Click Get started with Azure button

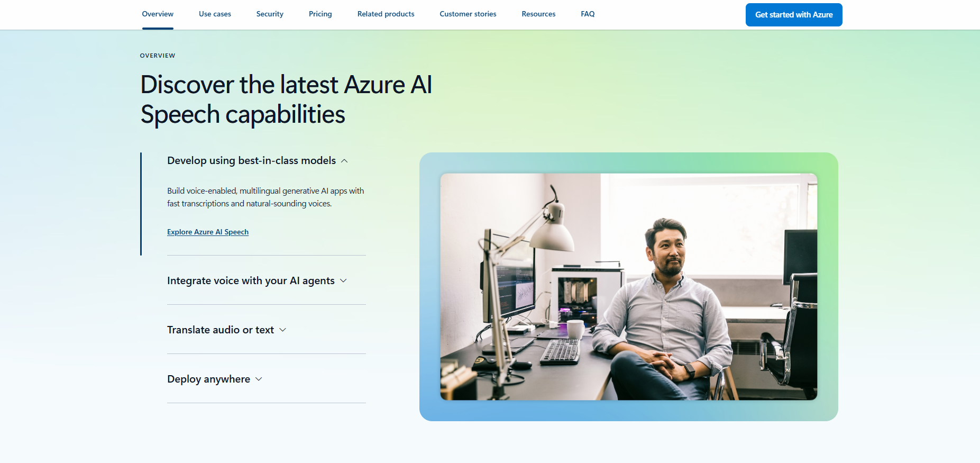pos(794,15)
